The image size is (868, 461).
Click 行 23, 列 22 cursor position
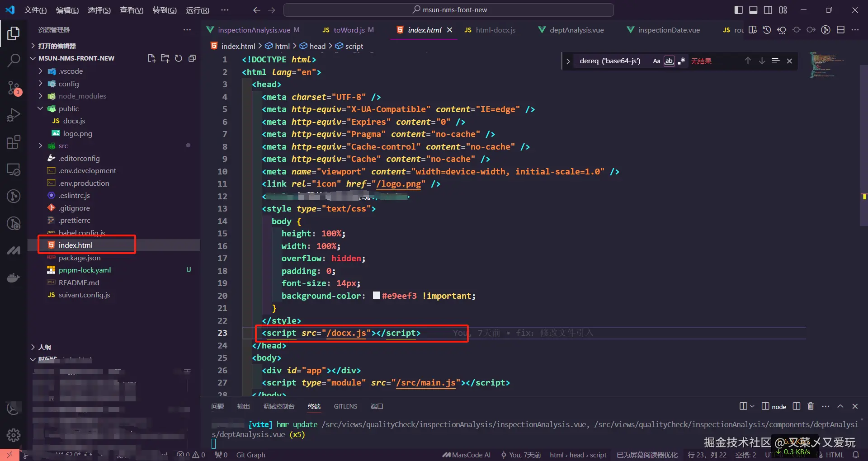click(x=707, y=455)
